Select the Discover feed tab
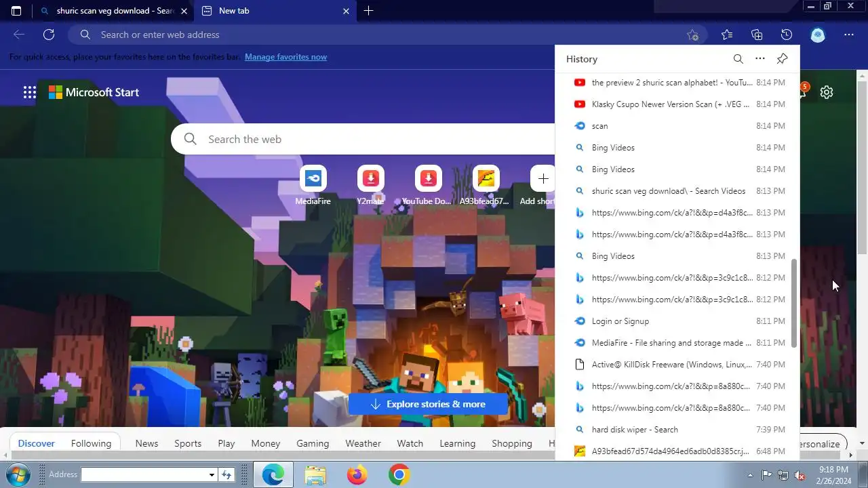 tap(36, 443)
